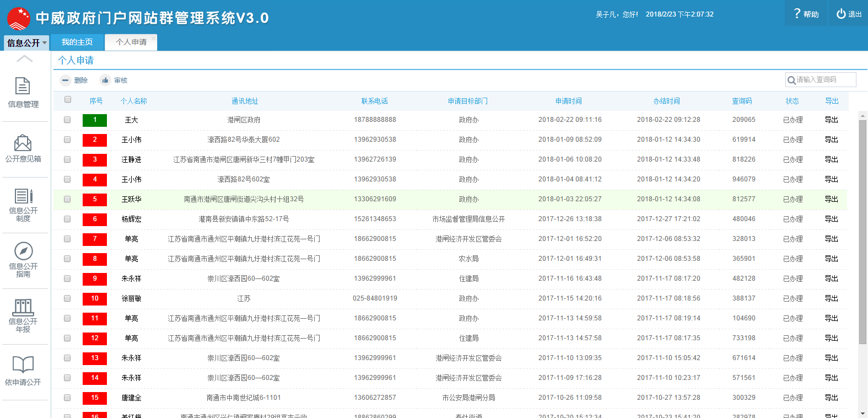Open 信息管理 sidebar icon
The image size is (868, 418).
pos(23,87)
